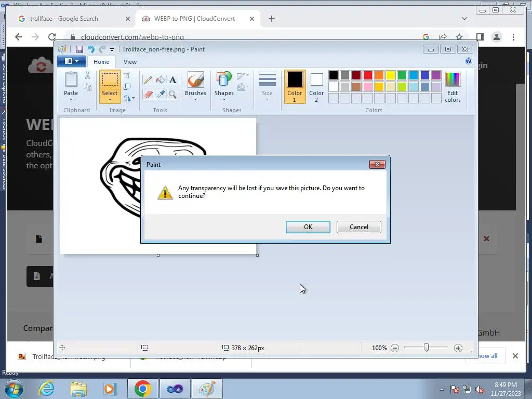This screenshot has height=399, width=532.
Task: Click the Cut scissors icon
Action: (x=87, y=75)
